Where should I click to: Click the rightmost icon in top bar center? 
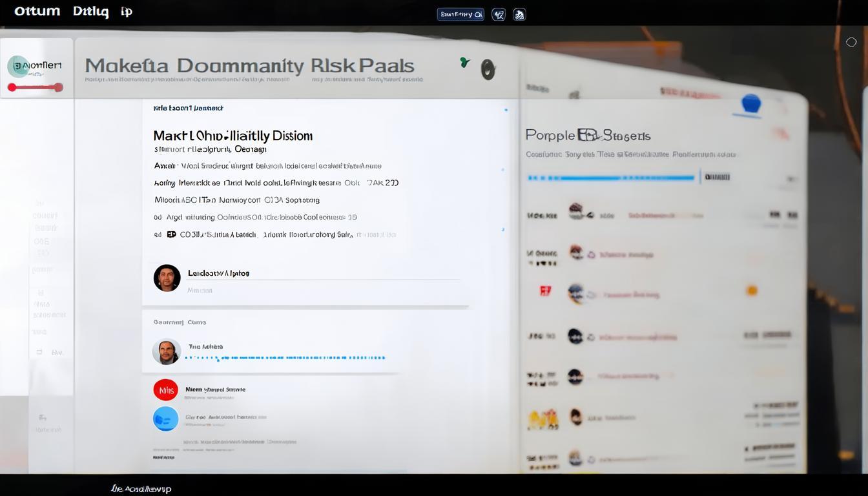[x=519, y=14]
